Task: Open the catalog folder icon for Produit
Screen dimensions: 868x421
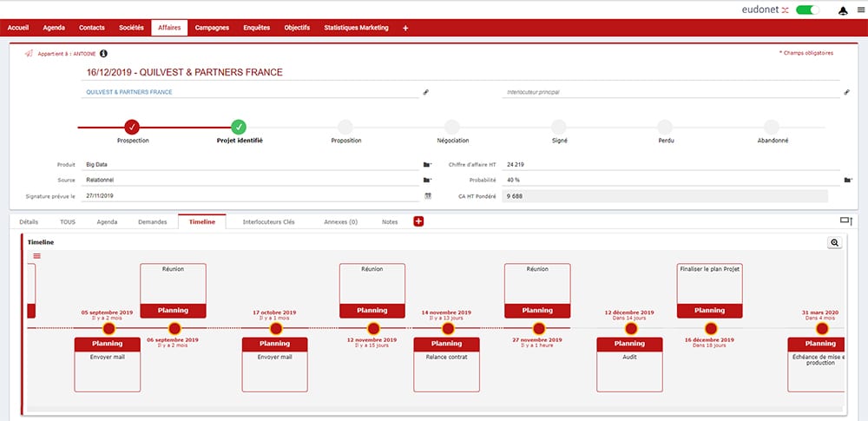Action: [x=427, y=165]
